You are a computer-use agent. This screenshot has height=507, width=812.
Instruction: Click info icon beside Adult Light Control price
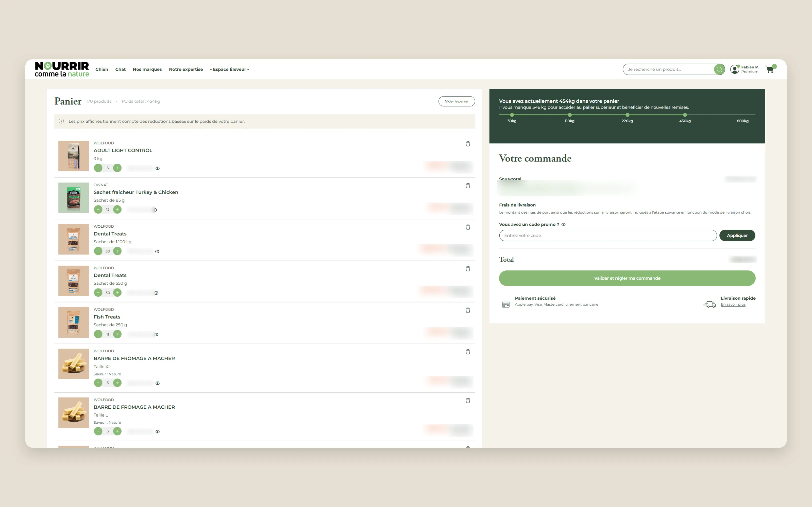click(x=157, y=168)
